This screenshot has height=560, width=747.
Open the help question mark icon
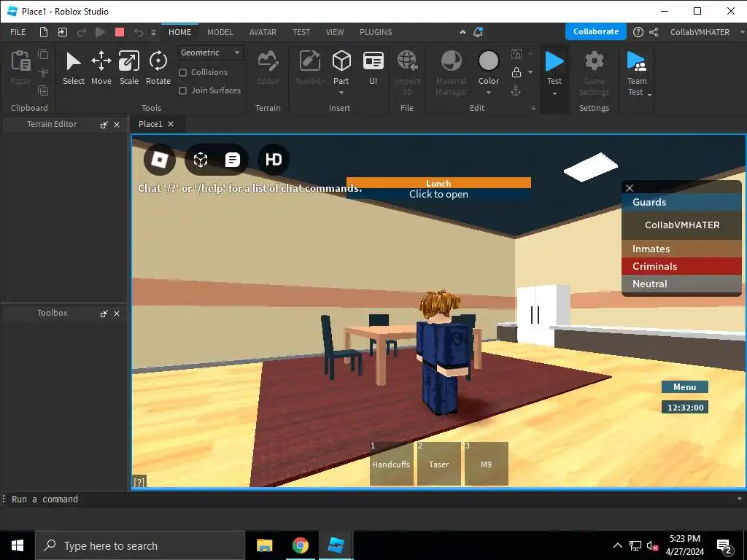(x=638, y=32)
